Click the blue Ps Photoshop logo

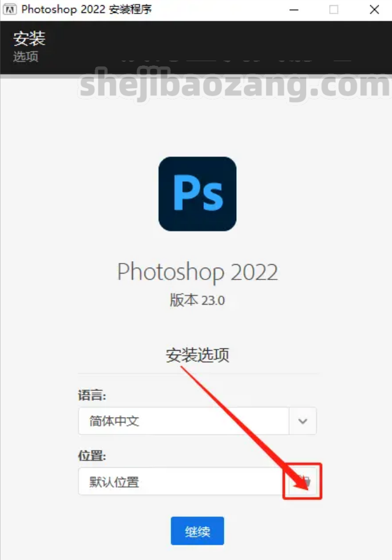point(197,194)
